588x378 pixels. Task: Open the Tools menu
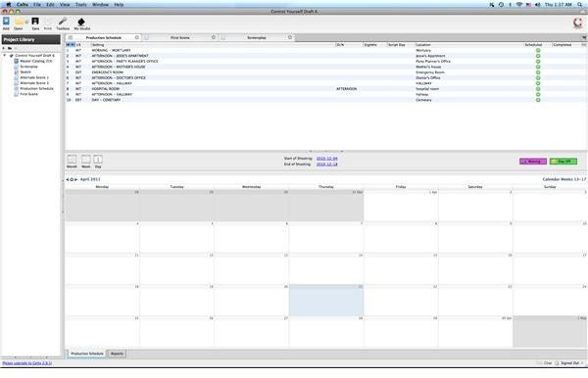[81, 5]
